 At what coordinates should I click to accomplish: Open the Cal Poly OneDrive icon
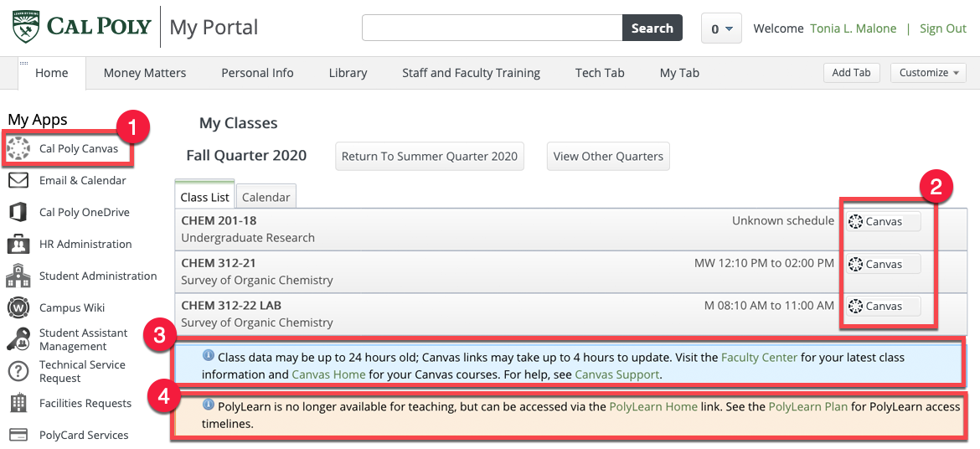click(18, 213)
